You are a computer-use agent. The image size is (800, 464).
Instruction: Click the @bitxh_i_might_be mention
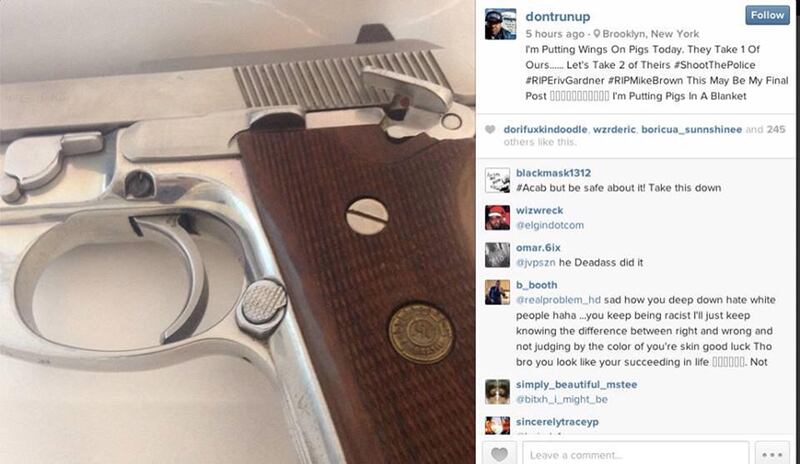pyautogui.click(x=562, y=400)
